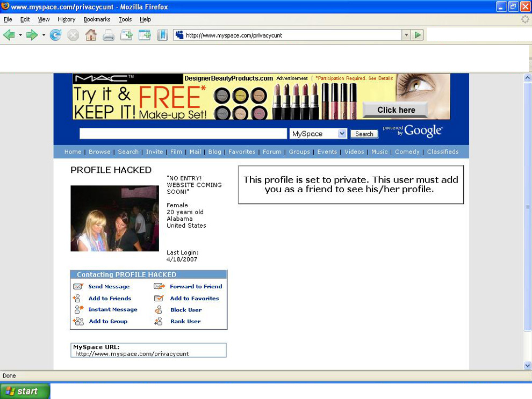Click the Stop loading icon
The image size is (532, 399).
click(x=73, y=35)
